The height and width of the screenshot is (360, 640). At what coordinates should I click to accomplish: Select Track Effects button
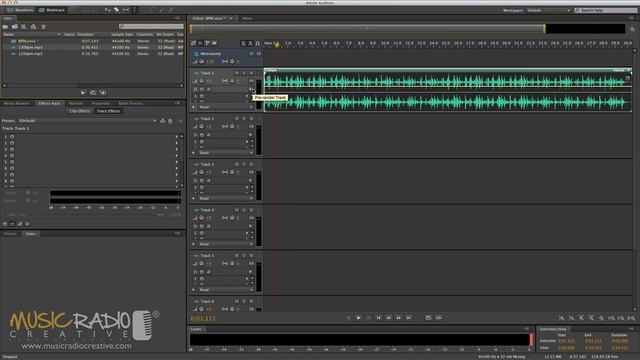tap(108, 111)
